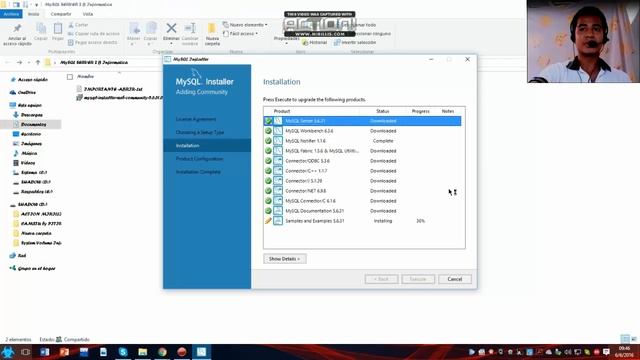Select the Connector/NET row
This screenshot has height=360, width=640.
point(362,191)
